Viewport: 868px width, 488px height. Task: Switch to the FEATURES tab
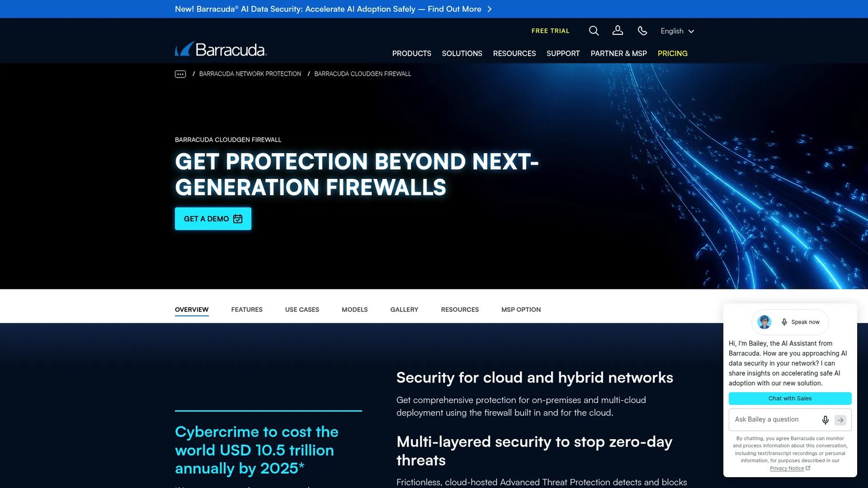(x=247, y=310)
